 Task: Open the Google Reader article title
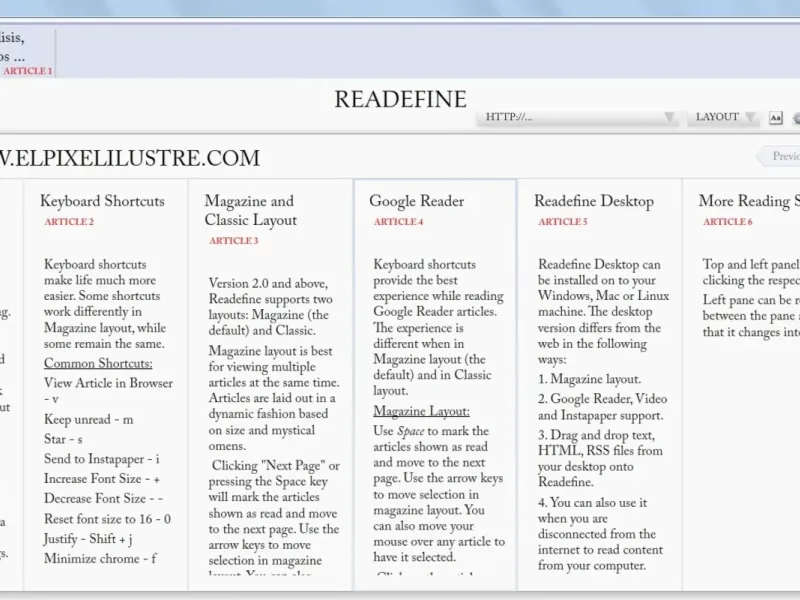point(416,201)
